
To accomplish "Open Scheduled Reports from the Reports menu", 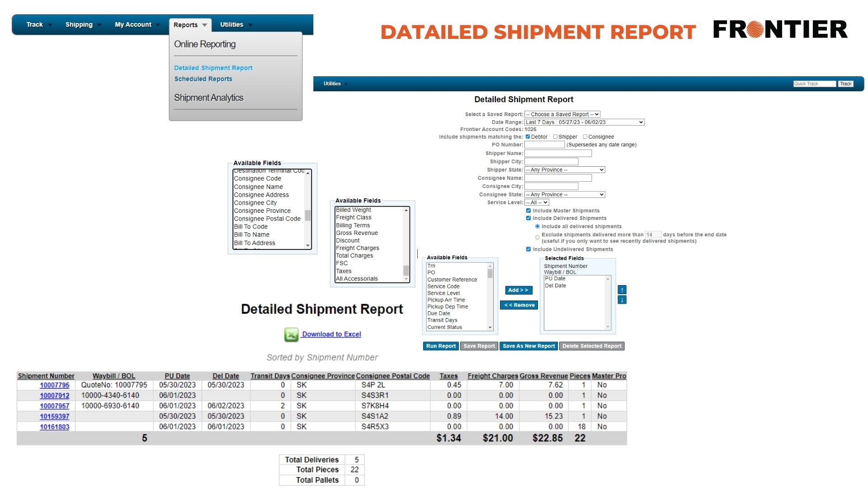I will pos(203,79).
